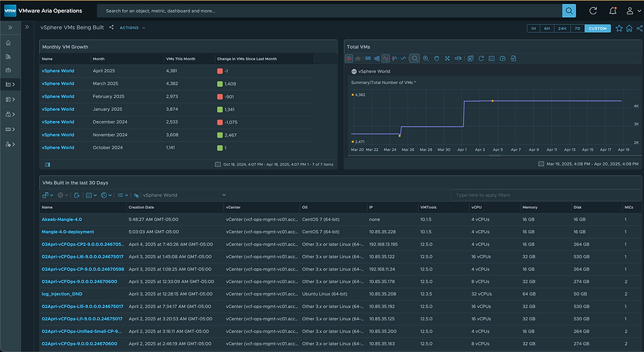
Task: Select the 24H time range
Action: (x=563, y=28)
